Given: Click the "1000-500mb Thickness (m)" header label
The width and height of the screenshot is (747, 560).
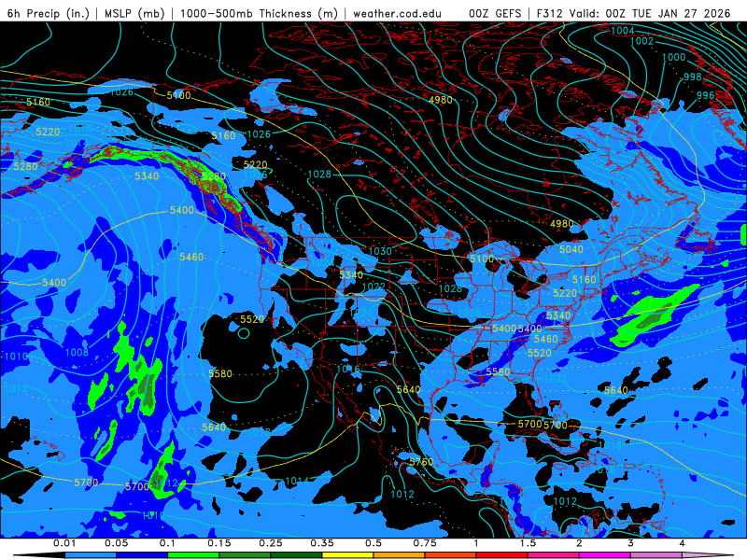Looking at the screenshot, I should [259, 13].
